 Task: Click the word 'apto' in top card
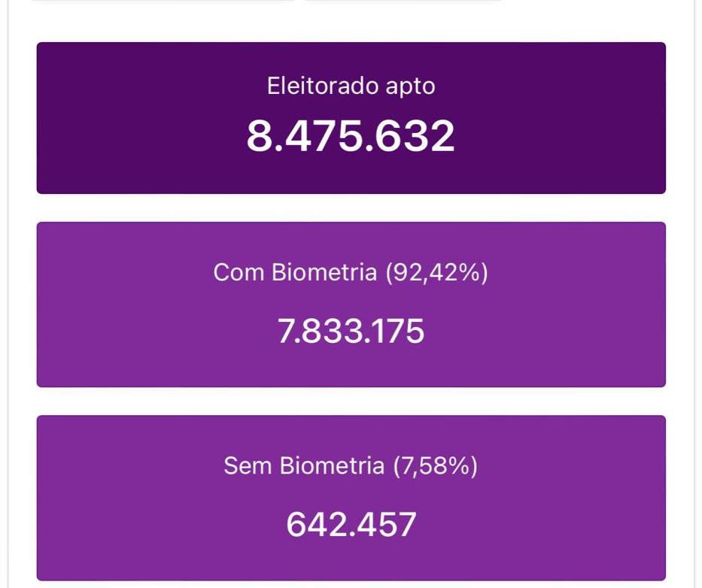410,86
